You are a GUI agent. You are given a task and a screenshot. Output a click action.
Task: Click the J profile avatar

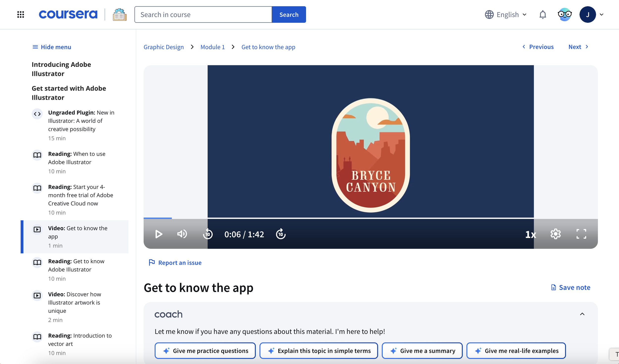[587, 14]
